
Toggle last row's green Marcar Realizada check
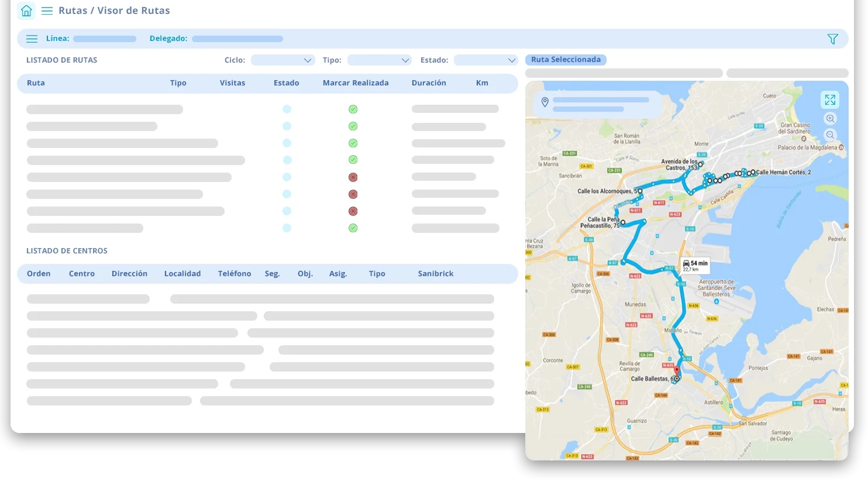[x=353, y=228]
